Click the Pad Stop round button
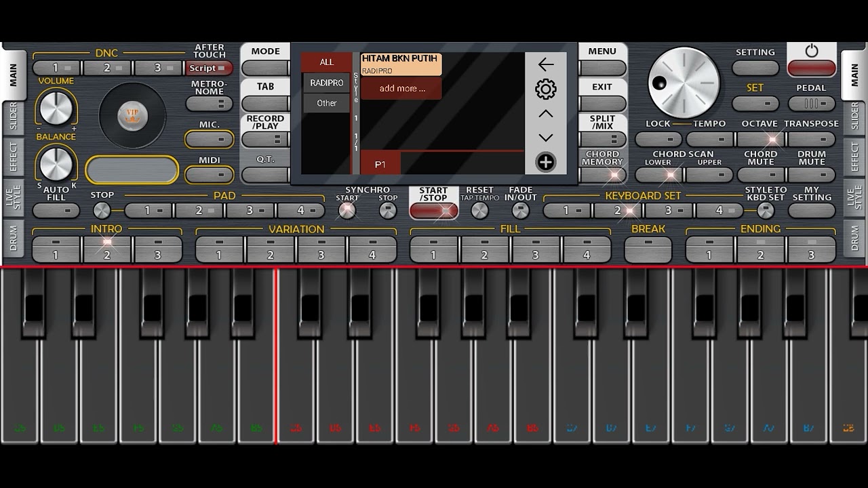Screen dimensions: 868x488 (x=102, y=210)
